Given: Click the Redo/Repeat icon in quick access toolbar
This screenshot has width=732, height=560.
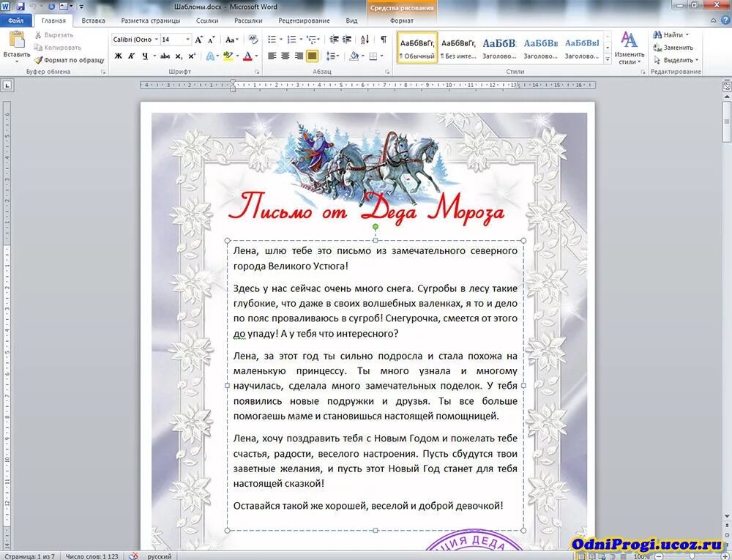Looking at the screenshot, I should point(51,7).
